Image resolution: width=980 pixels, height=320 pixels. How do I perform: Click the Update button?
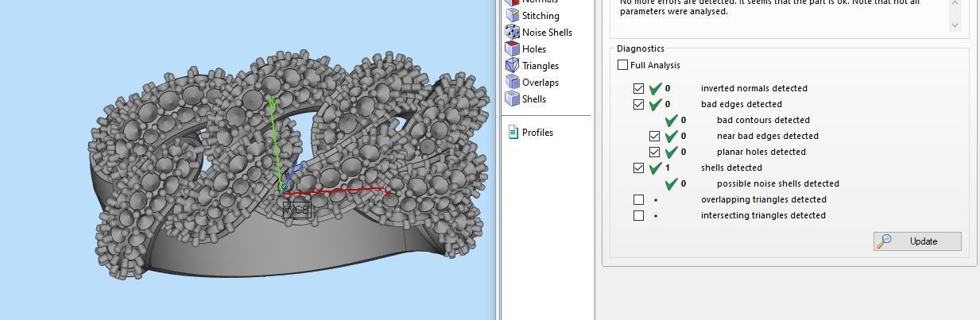pyautogui.click(x=917, y=241)
